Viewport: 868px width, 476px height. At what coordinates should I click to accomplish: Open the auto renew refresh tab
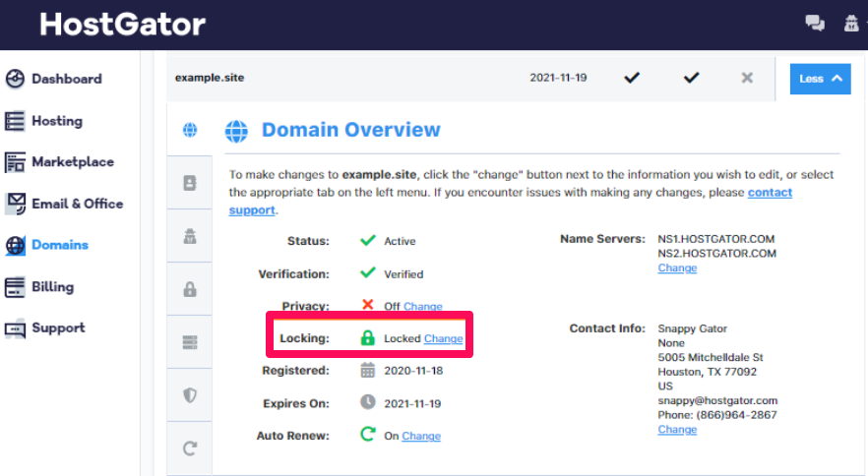coord(190,448)
